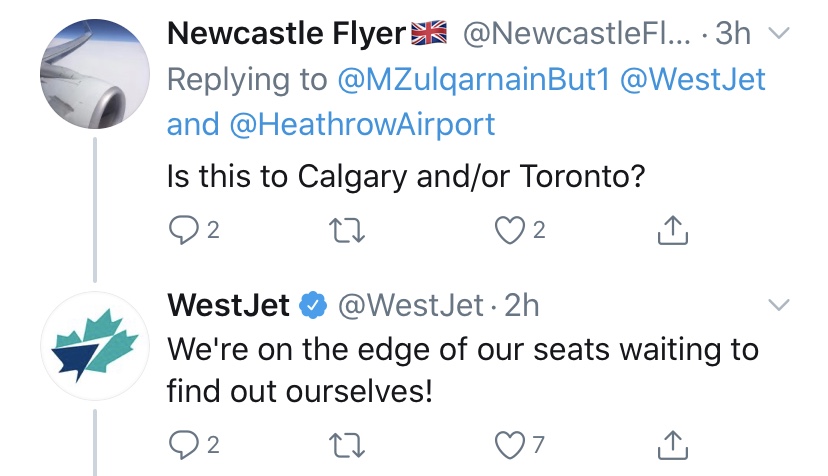Open the 3h timestamp of first tweet

tap(732, 33)
